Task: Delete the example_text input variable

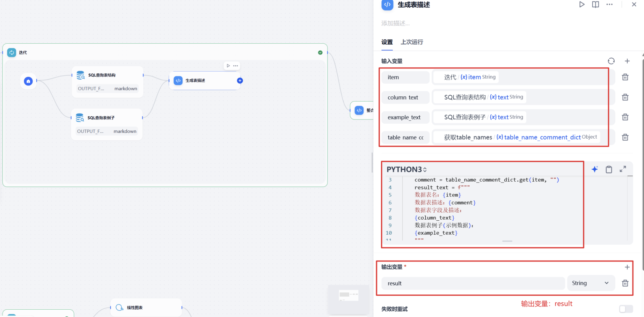Action: pyautogui.click(x=625, y=117)
